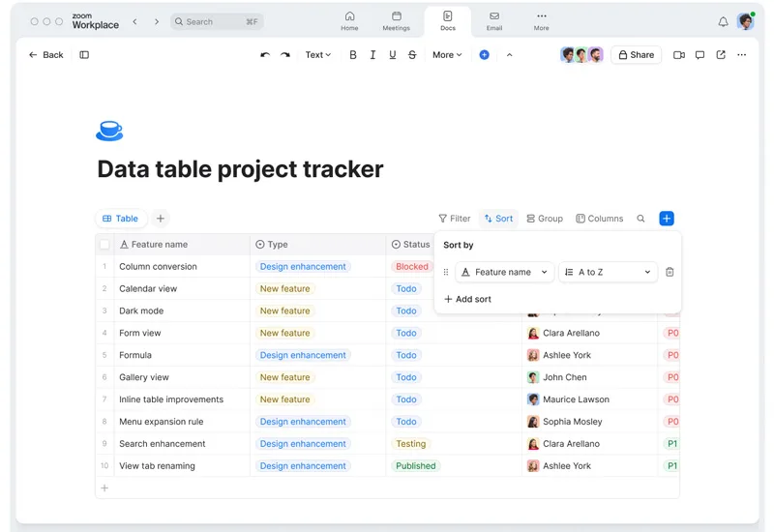Click Add sort in Sort panel
Viewport: 774px width, 532px height.
[467, 299]
